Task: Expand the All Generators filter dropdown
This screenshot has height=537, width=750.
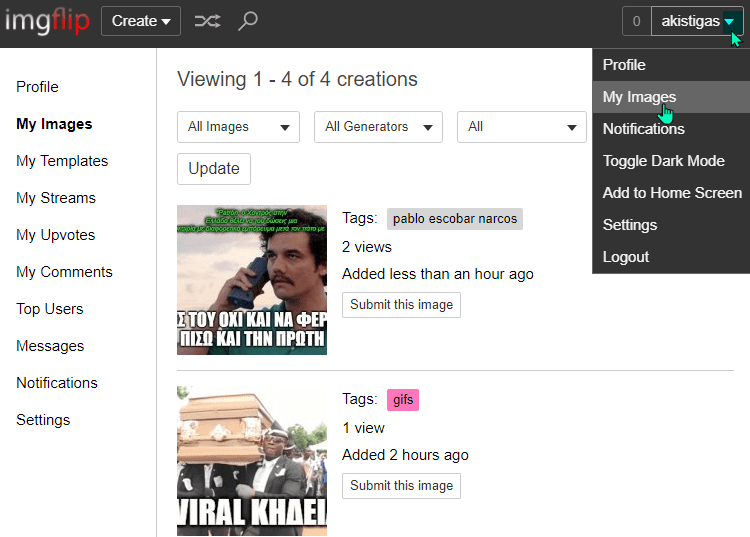Action: tap(378, 127)
